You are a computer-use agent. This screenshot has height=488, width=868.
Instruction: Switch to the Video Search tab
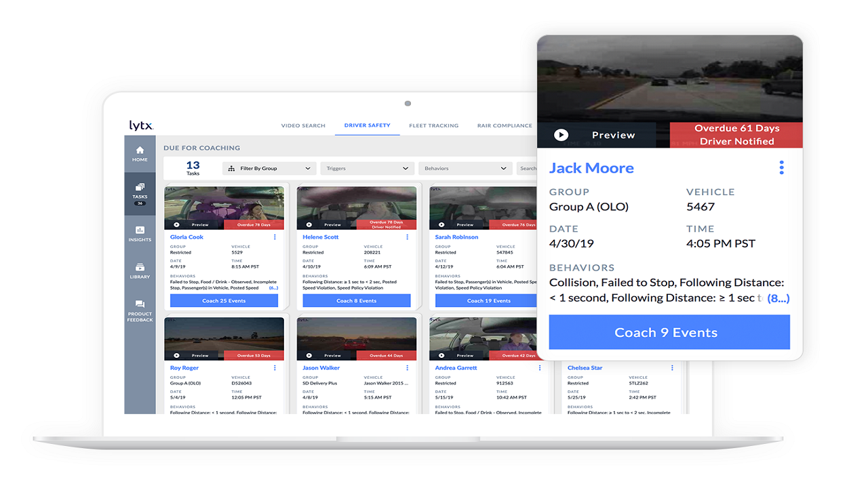click(x=303, y=125)
